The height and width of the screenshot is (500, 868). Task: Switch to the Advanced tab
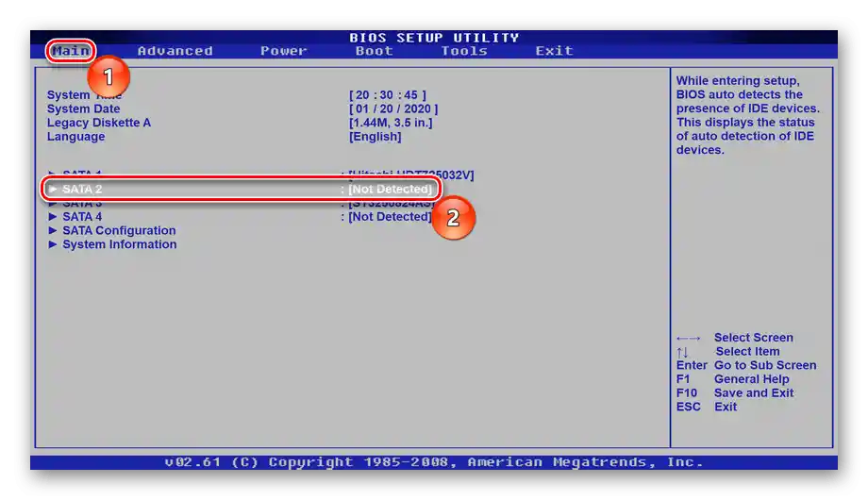[175, 51]
